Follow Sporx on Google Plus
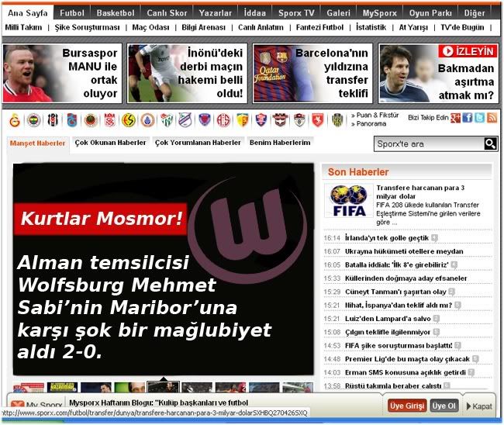 click(x=455, y=118)
